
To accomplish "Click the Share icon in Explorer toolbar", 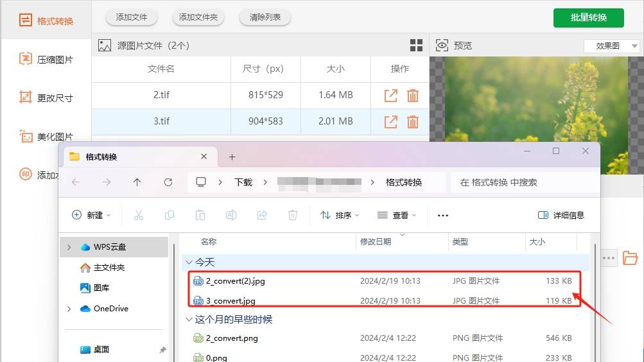I will [x=262, y=215].
